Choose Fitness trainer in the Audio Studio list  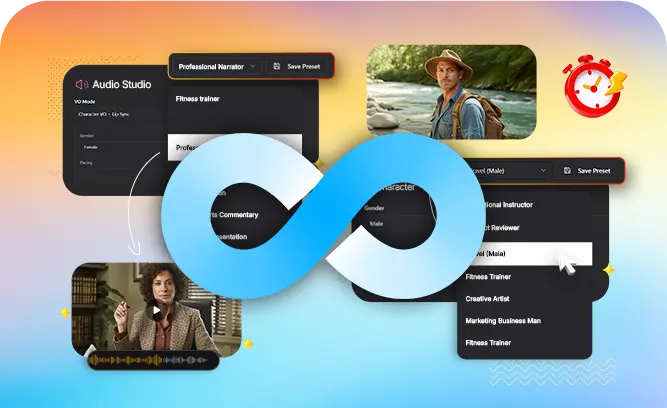click(197, 99)
